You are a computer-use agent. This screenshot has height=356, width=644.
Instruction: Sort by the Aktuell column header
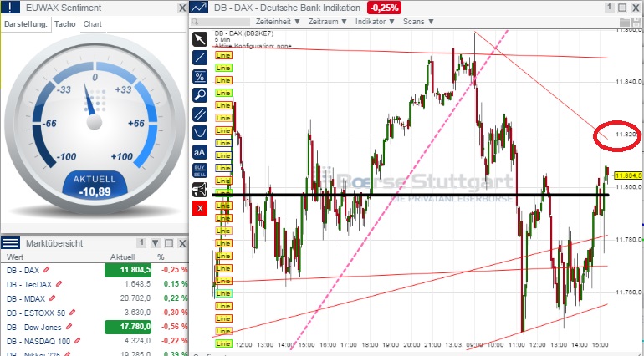pyautogui.click(x=122, y=257)
